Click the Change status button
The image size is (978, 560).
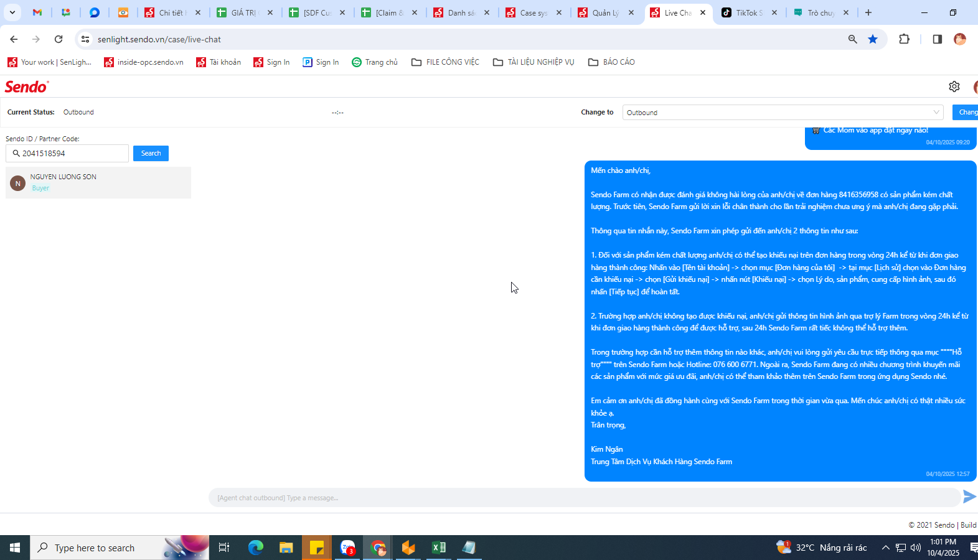click(966, 112)
